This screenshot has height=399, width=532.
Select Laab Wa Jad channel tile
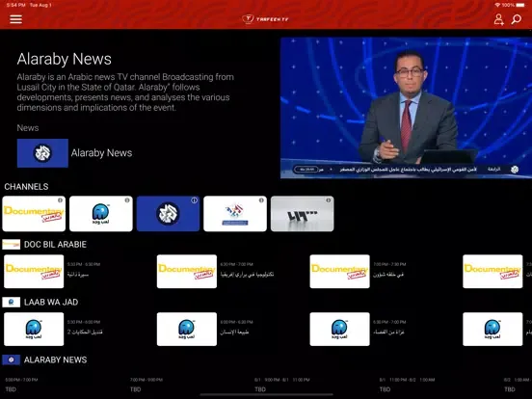point(101,214)
